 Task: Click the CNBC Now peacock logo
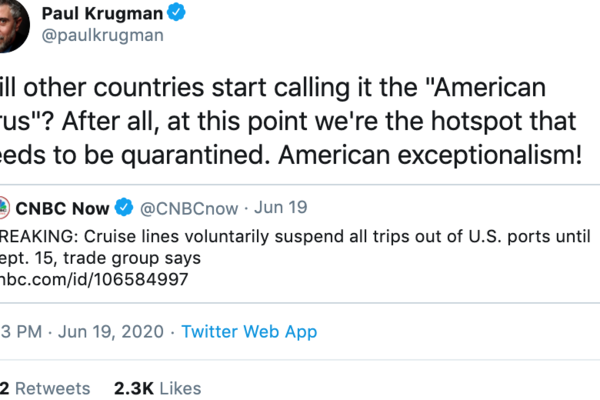[6, 208]
